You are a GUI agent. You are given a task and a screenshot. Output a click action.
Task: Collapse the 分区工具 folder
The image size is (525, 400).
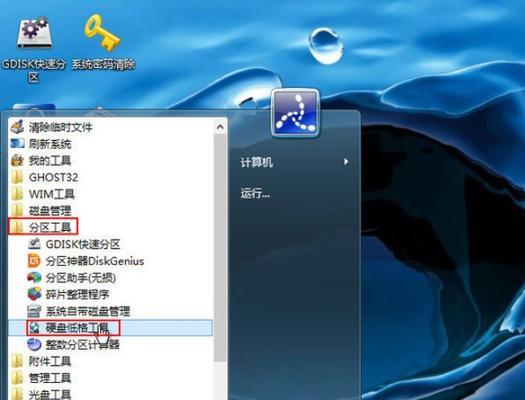point(50,227)
